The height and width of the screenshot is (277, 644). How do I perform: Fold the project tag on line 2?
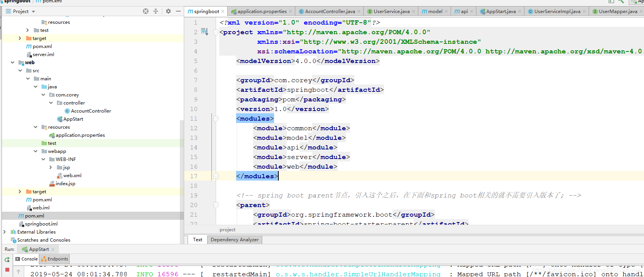pyautogui.click(x=216, y=32)
